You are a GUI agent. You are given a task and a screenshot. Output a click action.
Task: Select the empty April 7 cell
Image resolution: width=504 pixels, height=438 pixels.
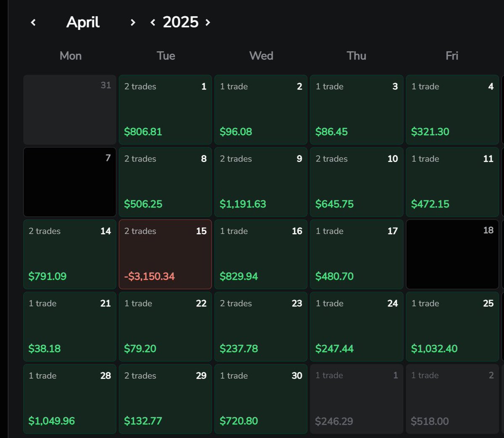[70, 182]
